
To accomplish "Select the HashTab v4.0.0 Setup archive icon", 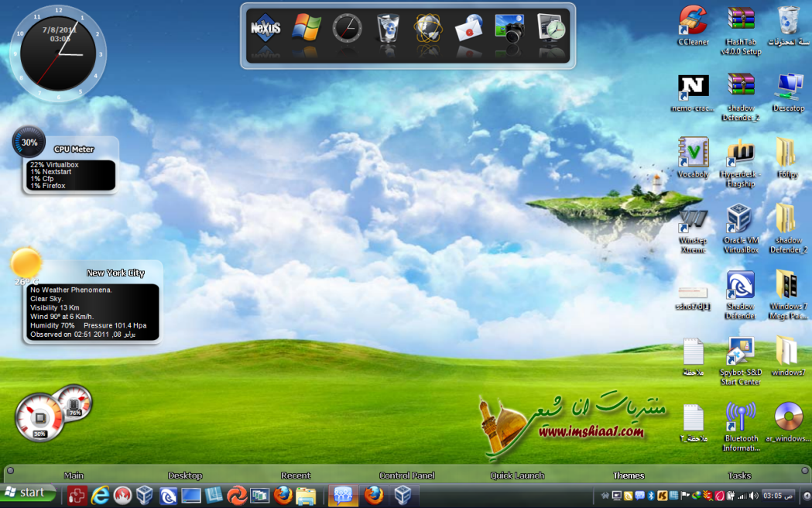I will click(741, 30).
